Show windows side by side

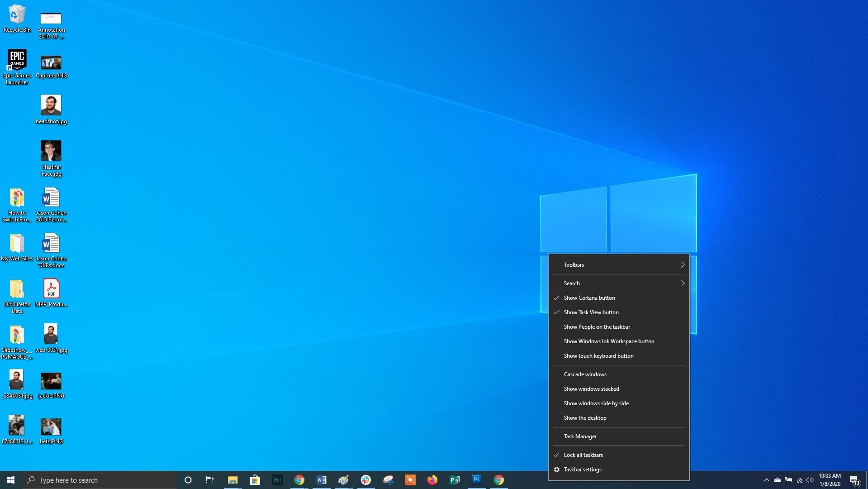click(x=596, y=403)
